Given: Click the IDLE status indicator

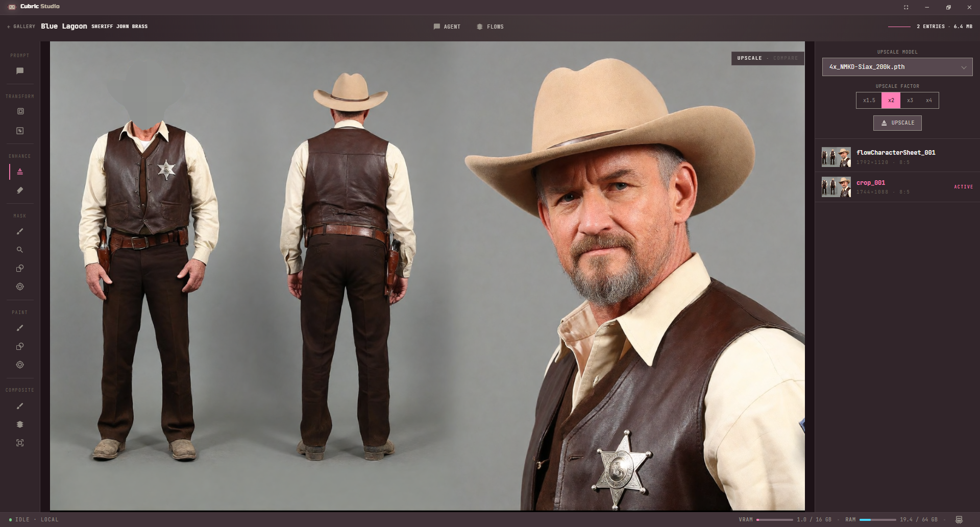Looking at the screenshot, I should click(19, 520).
